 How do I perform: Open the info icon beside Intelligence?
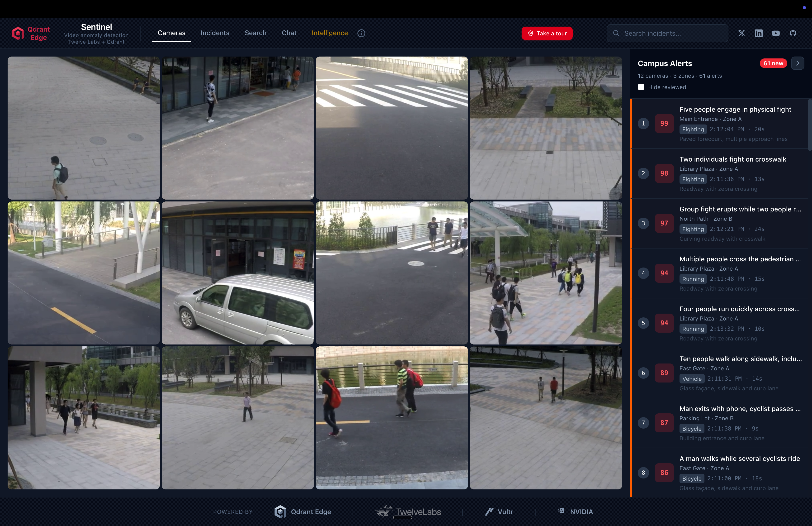[361, 33]
